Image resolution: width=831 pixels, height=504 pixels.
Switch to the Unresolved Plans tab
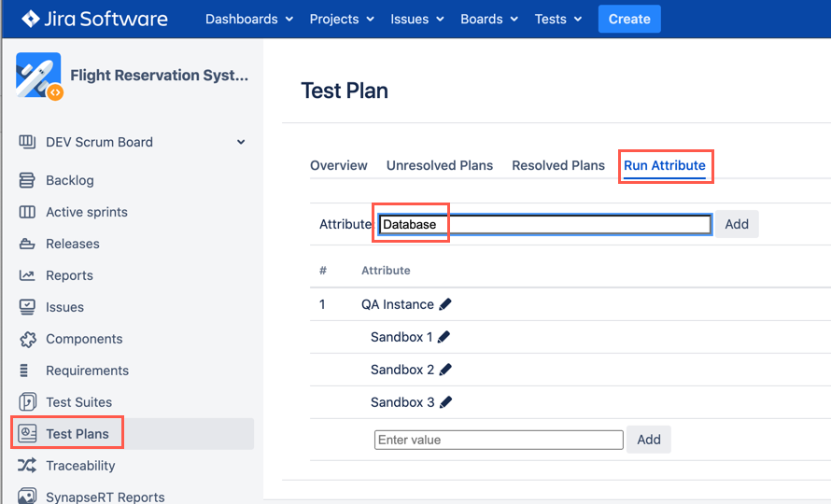(440, 165)
